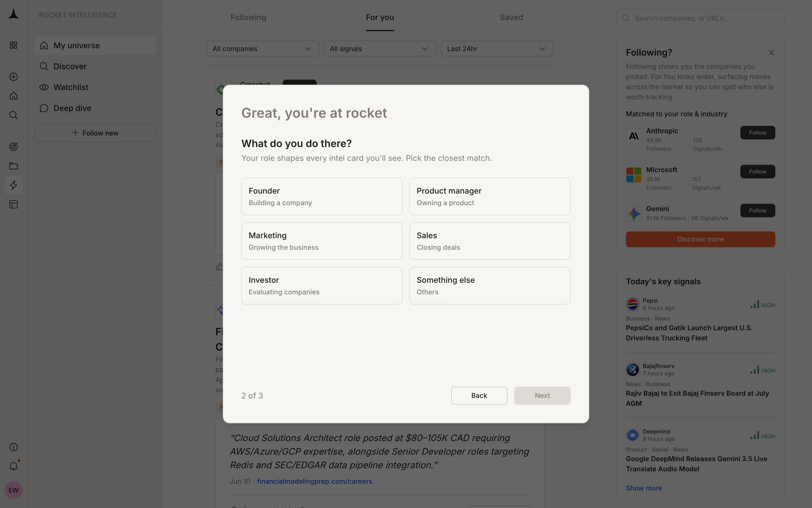Click the Rocket logo icon
The image size is (812, 508).
point(14,14)
